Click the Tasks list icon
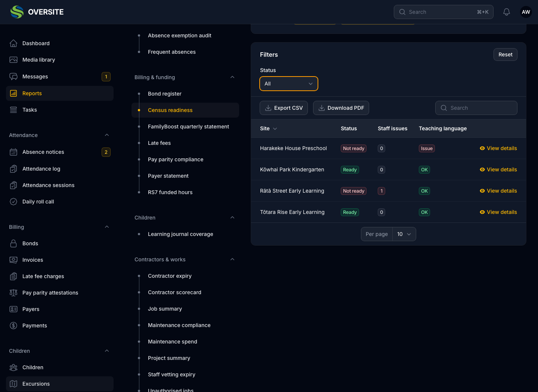 click(x=13, y=110)
